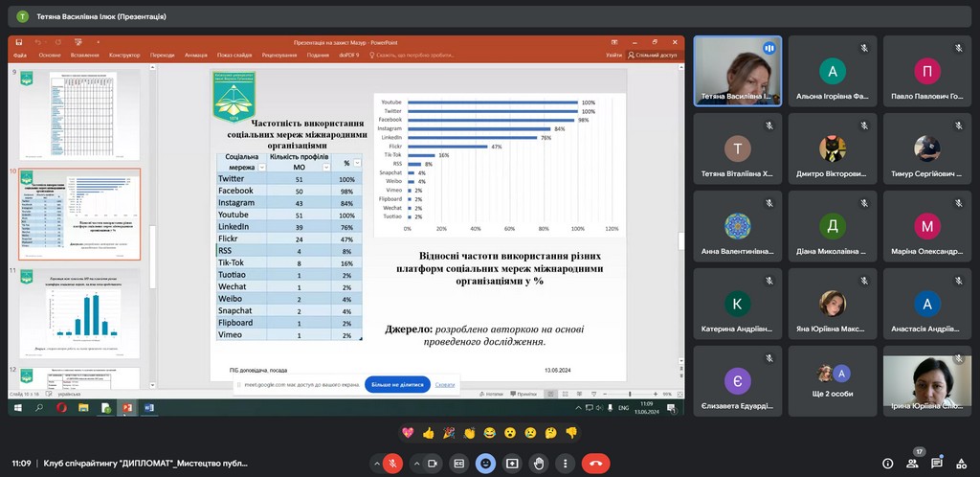Click the present screen icon

(x=512, y=463)
